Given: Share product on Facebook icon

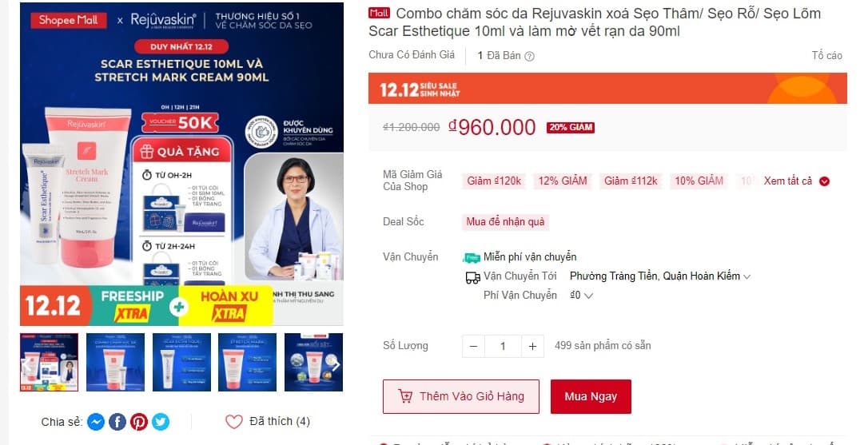Looking at the screenshot, I should pos(117,422).
